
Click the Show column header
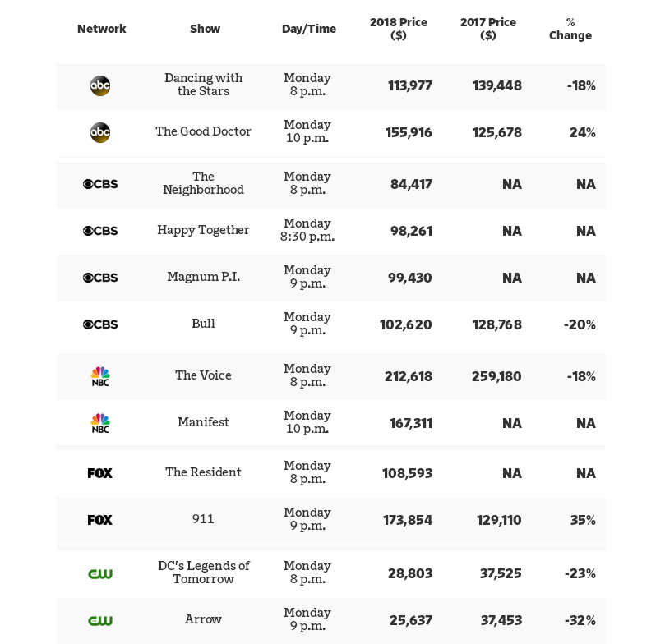[205, 29]
